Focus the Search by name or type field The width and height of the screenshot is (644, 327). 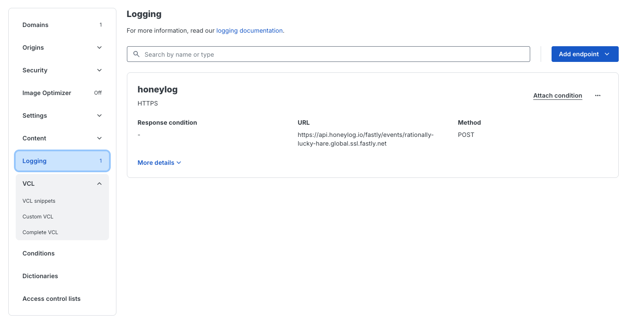pyautogui.click(x=328, y=54)
